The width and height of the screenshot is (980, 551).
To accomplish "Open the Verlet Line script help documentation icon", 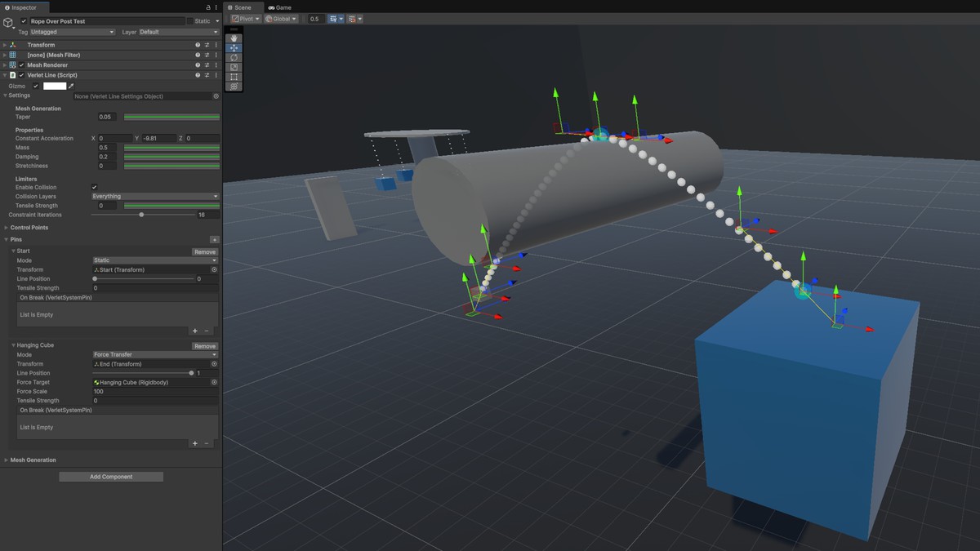I will (196, 74).
